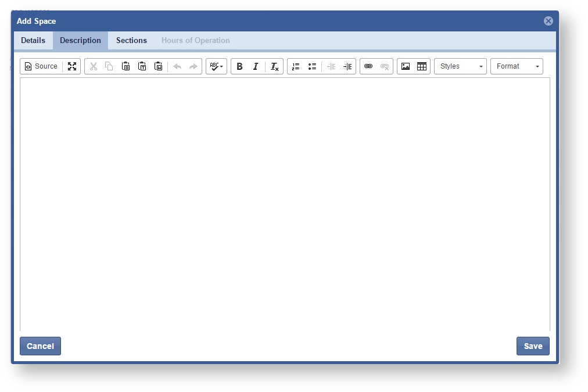Open the spell check dropdown

(x=216, y=66)
